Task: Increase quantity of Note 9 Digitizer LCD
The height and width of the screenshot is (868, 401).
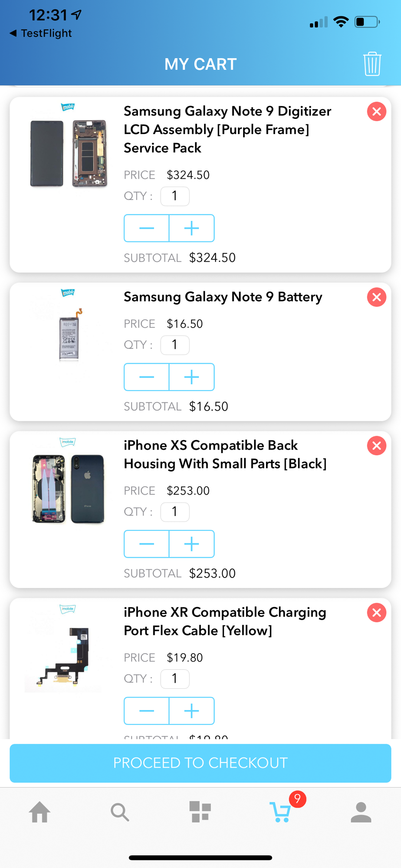Action: tap(191, 228)
